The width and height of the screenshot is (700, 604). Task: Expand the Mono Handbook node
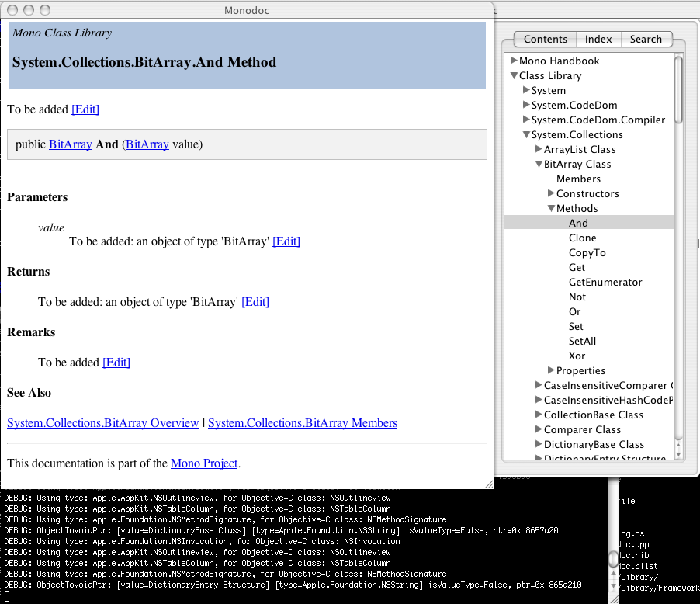514,61
